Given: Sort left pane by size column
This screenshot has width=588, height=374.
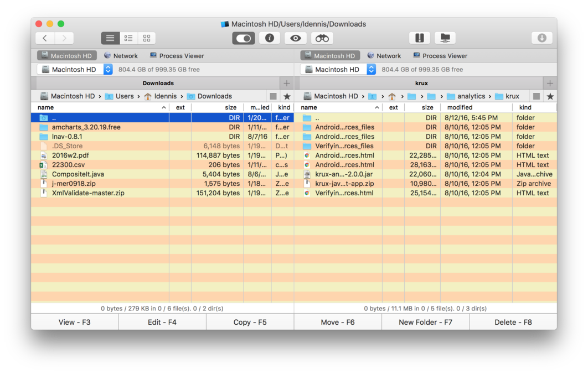Looking at the screenshot, I should (218, 107).
